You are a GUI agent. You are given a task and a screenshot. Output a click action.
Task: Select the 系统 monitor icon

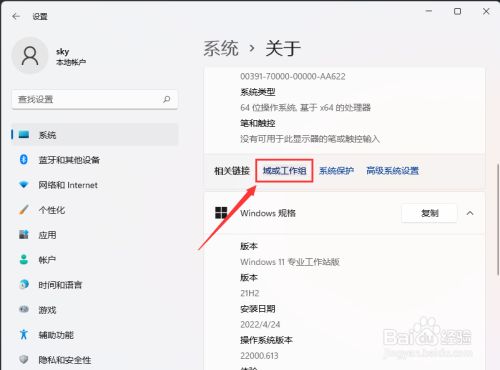pos(24,135)
